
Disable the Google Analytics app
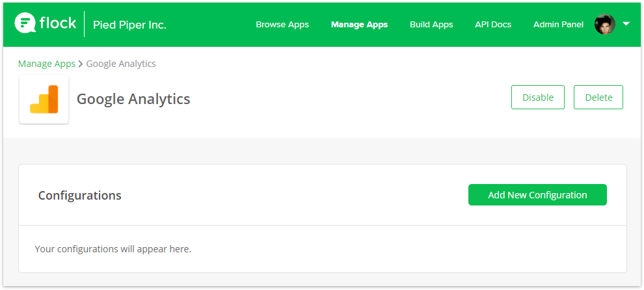point(537,98)
